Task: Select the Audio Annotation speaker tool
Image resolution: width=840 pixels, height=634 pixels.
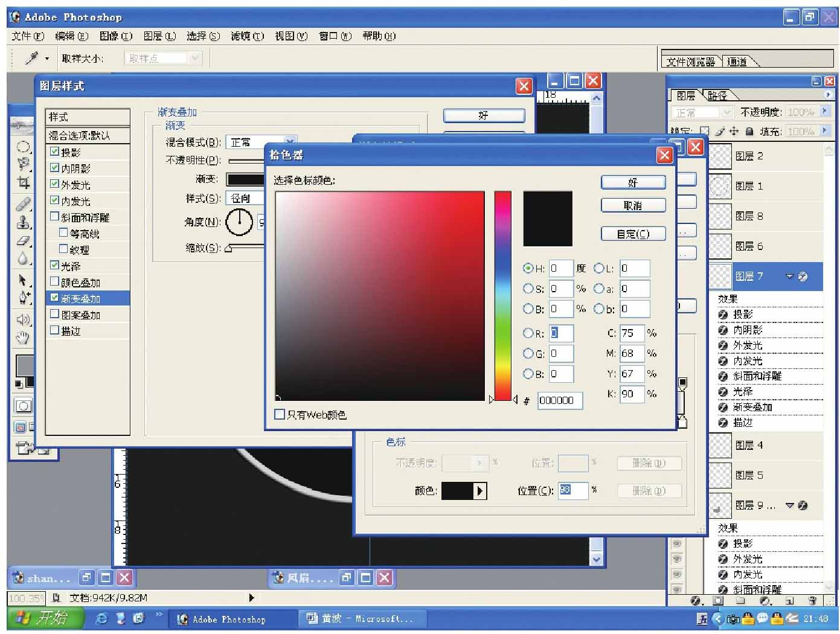Action: (23, 319)
